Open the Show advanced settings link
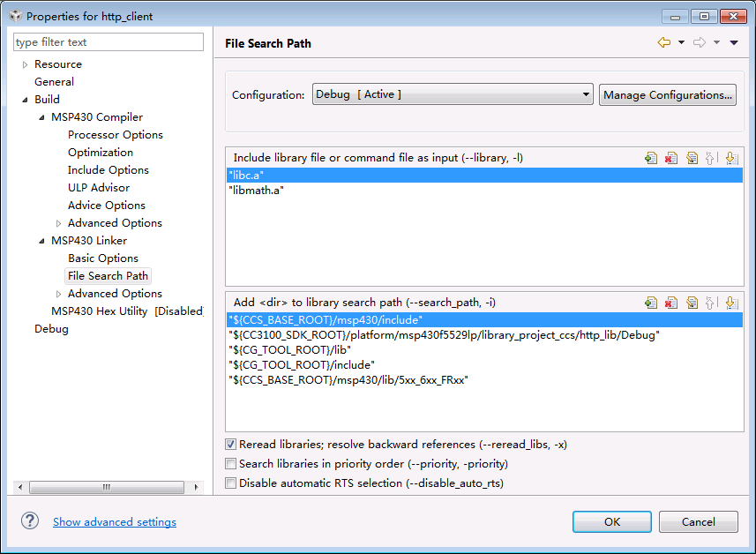The width and height of the screenshot is (756, 554). pyautogui.click(x=115, y=522)
